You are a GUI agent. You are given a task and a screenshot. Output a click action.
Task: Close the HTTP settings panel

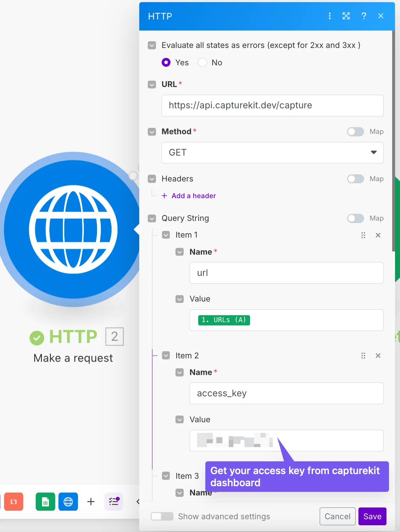[381, 16]
